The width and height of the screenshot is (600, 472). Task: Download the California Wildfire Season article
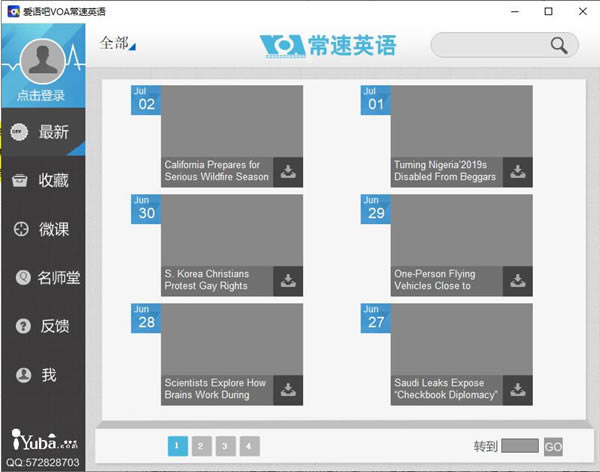point(288,172)
